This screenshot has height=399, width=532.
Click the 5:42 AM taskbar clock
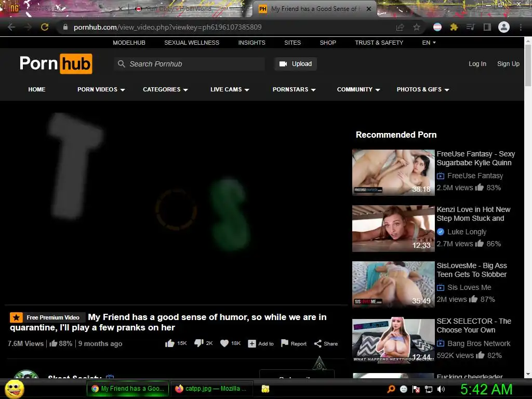[x=486, y=389]
